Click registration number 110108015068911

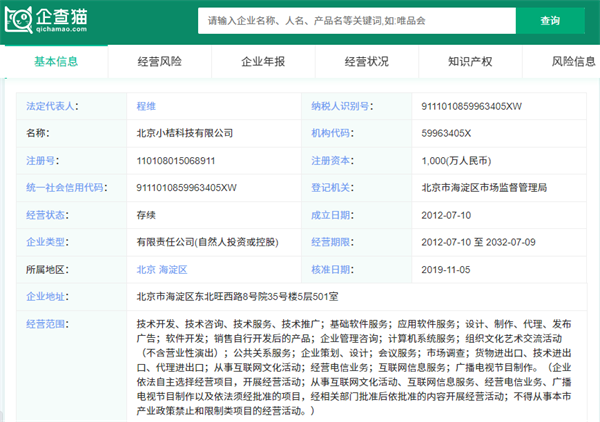[176, 159]
